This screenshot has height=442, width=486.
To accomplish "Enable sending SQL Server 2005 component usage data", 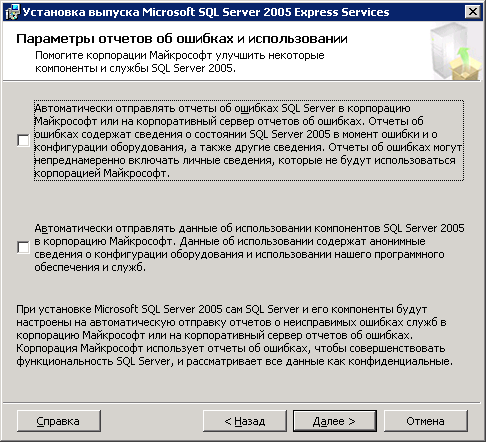I will [23, 247].
